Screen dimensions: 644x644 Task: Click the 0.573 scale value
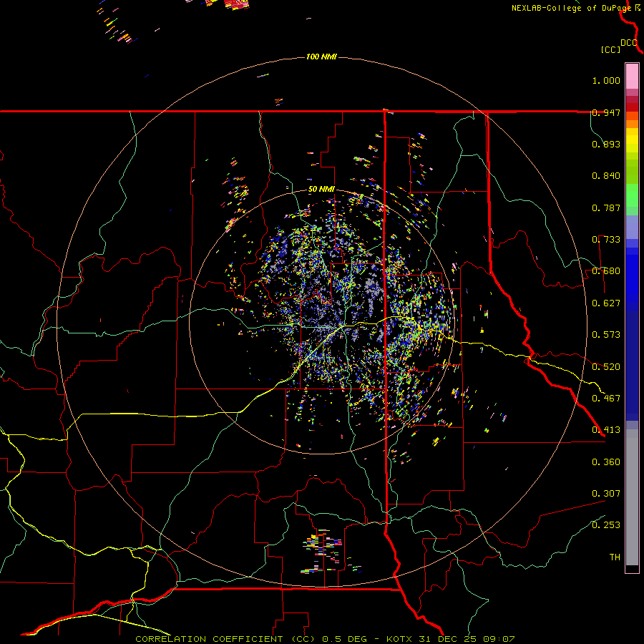coord(606,335)
